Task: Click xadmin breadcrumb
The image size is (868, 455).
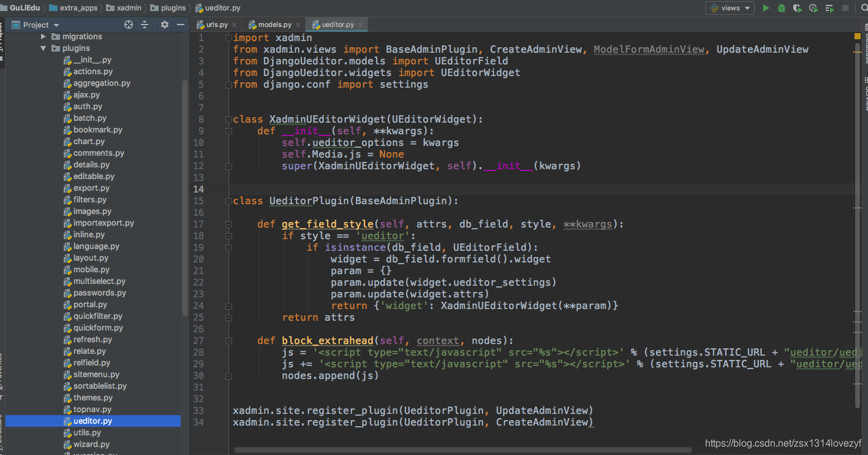Action: click(x=124, y=8)
